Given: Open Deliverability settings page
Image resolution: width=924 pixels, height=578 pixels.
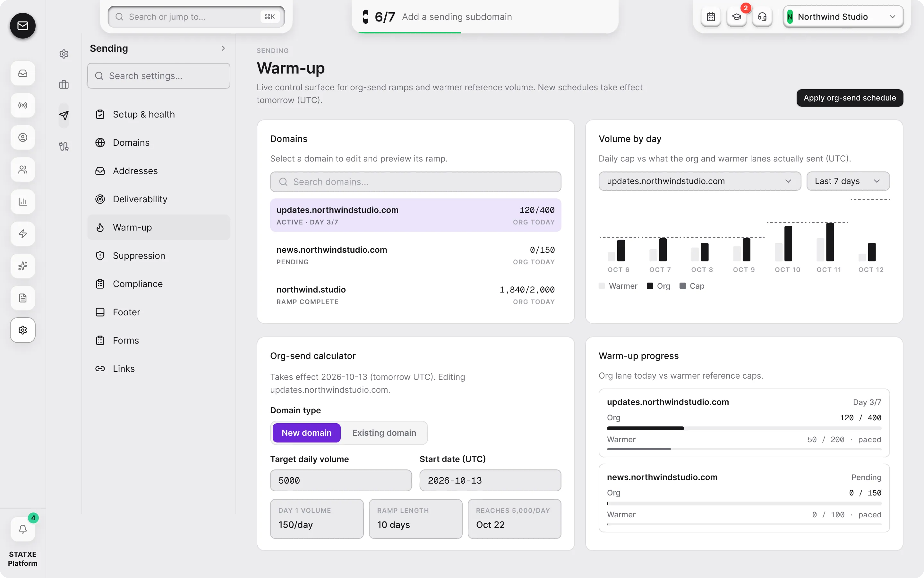Looking at the screenshot, I should click(158, 199).
